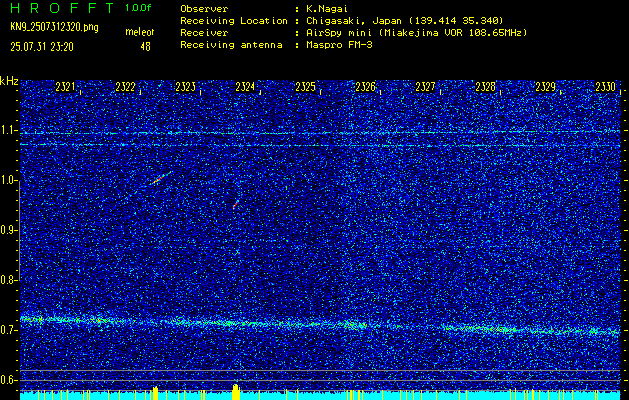629x400 pixels.
Task: Click the 2325 time marker
Action: [x=305, y=87]
